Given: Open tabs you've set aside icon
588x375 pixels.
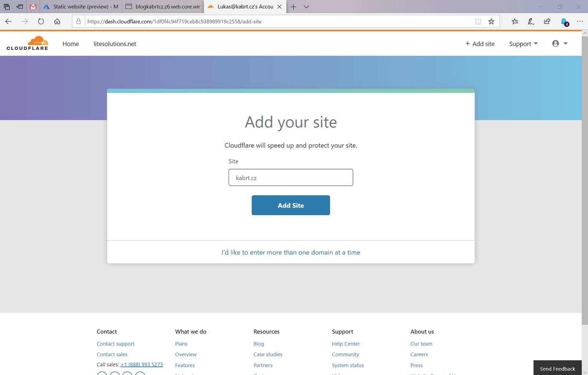Looking at the screenshot, I should (7, 7).
